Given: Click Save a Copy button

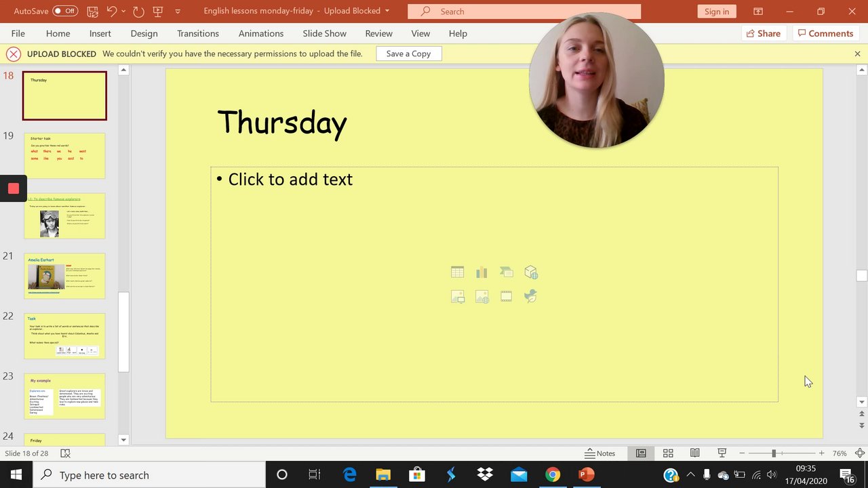Looking at the screenshot, I should tap(409, 54).
